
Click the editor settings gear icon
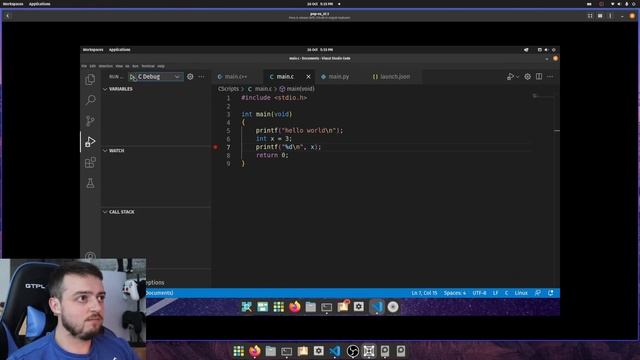coord(527,76)
